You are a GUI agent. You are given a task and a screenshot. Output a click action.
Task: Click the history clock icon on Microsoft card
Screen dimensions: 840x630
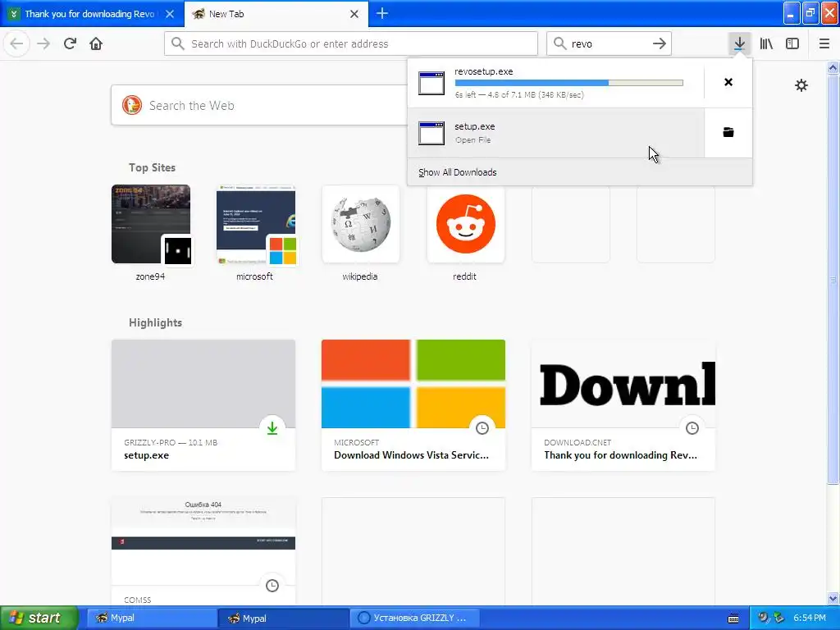(x=482, y=427)
